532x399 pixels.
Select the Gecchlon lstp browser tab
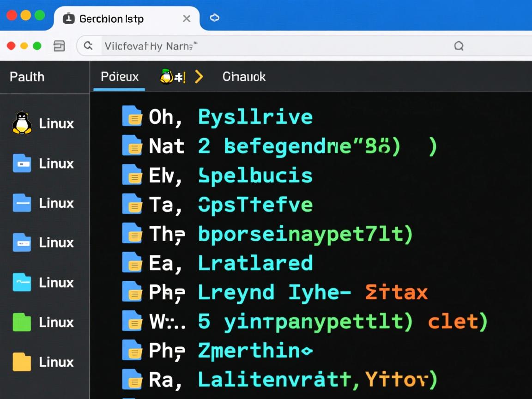(x=112, y=19)
